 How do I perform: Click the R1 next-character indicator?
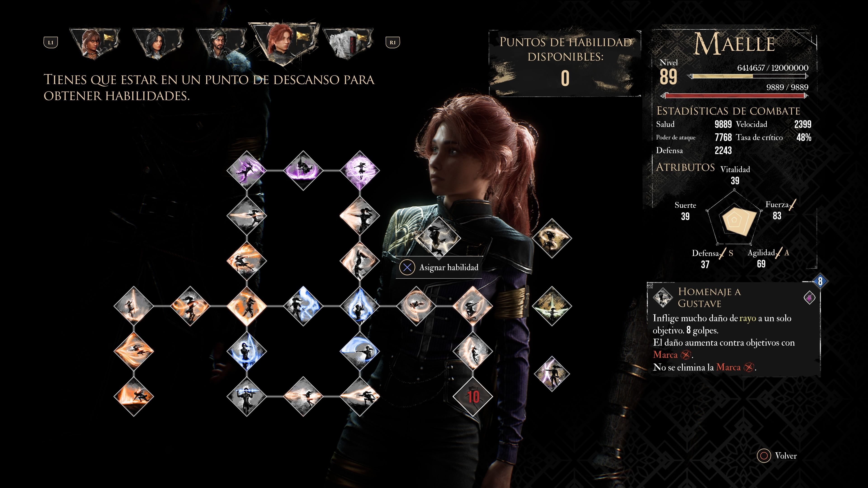point(393,42)
